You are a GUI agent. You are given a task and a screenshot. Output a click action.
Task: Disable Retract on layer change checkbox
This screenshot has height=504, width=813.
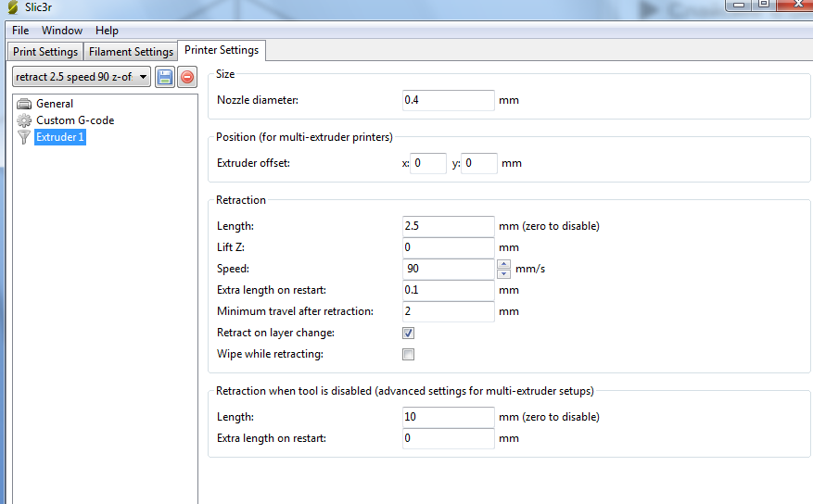tap(408, 333)
